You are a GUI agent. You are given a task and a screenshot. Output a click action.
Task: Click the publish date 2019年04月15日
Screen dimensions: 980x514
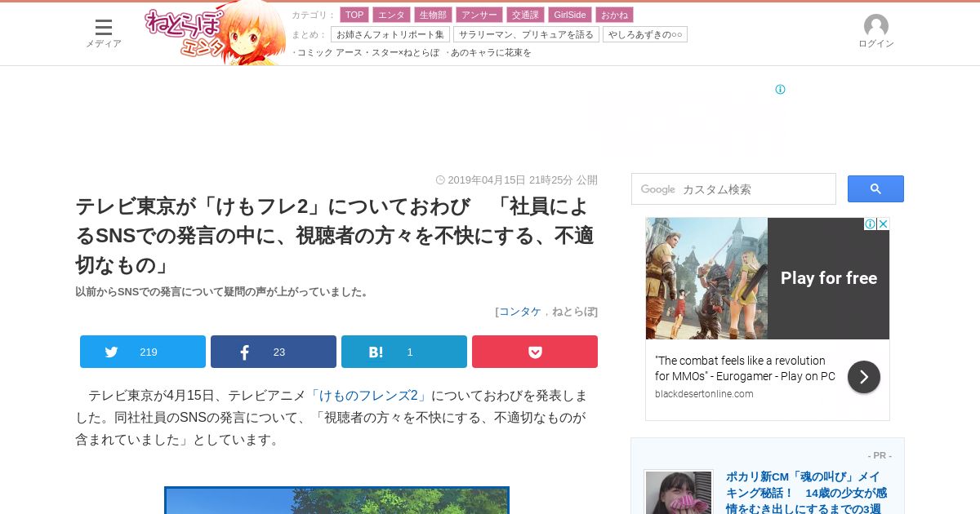pyautogui.click(x=487, y=180)
